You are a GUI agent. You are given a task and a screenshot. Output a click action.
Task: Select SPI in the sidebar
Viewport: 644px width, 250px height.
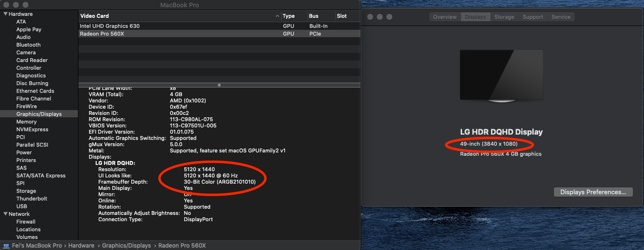[20, 183]
